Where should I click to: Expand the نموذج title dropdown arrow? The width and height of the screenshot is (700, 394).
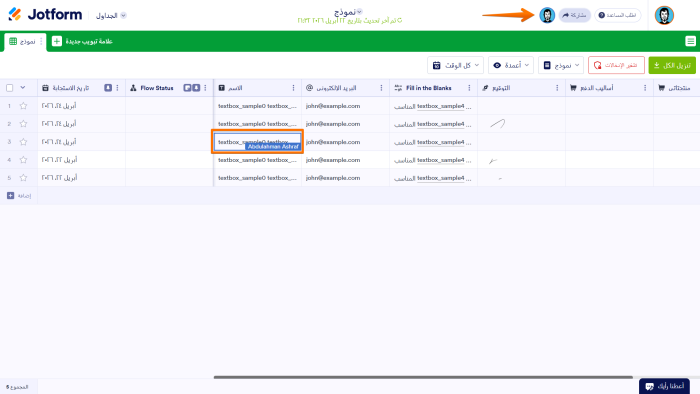(359, 12)
